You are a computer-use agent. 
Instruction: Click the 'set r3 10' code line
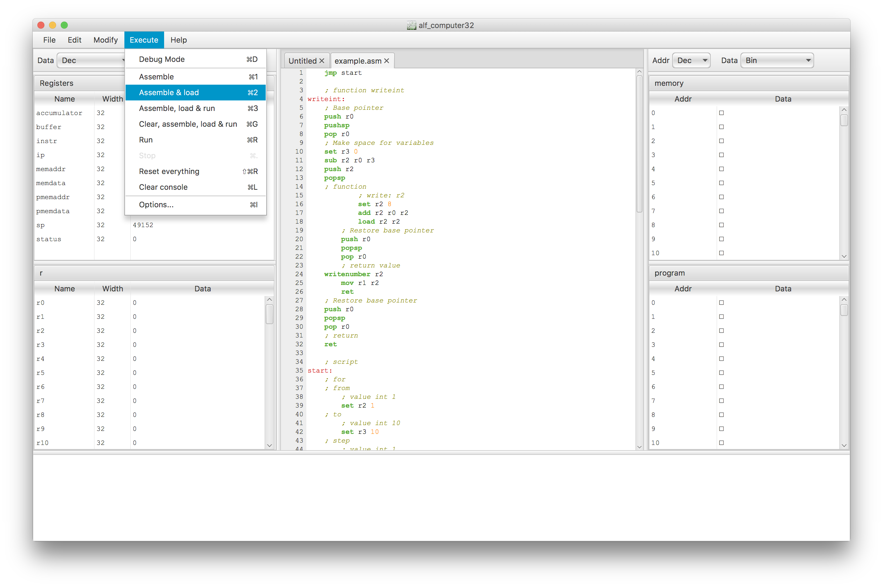(359, 432)
